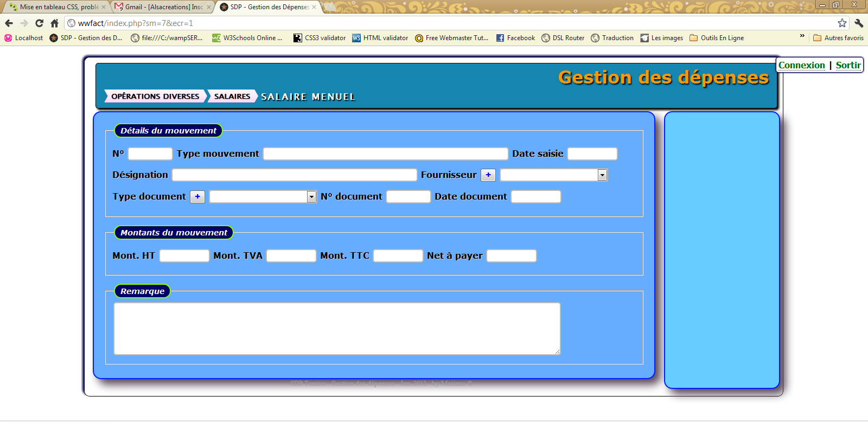Open the W3Schools Online bookmark
This screenshot has height=422, width=868.
point(247,38)
